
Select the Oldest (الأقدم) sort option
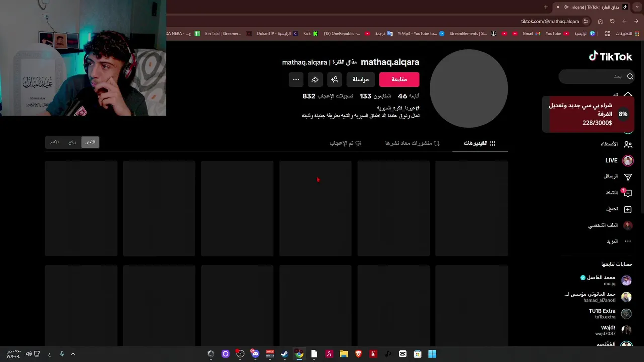coord(54,142)
